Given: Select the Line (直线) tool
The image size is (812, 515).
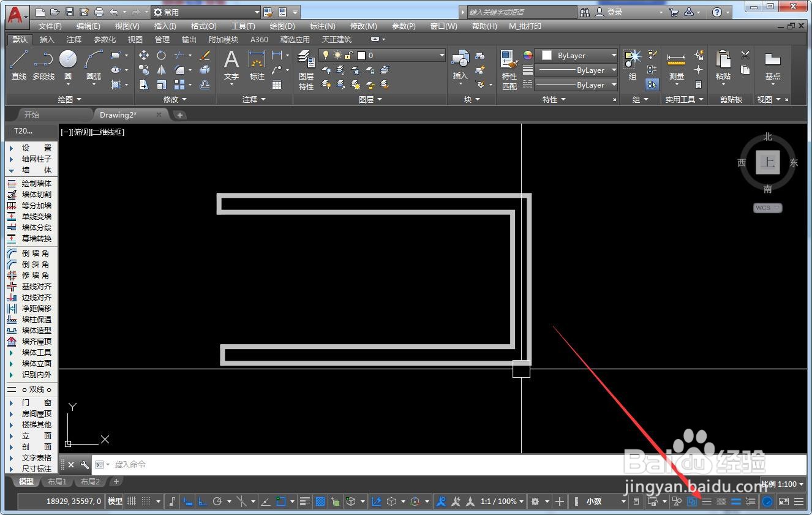Looking at the screenshot, I should (19, 65).
